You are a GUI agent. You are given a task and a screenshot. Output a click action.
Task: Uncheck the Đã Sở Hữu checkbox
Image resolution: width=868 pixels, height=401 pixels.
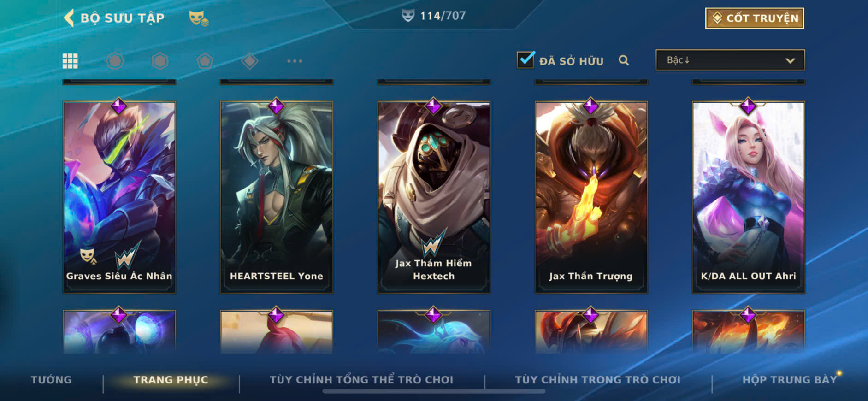tap(526, 59)
